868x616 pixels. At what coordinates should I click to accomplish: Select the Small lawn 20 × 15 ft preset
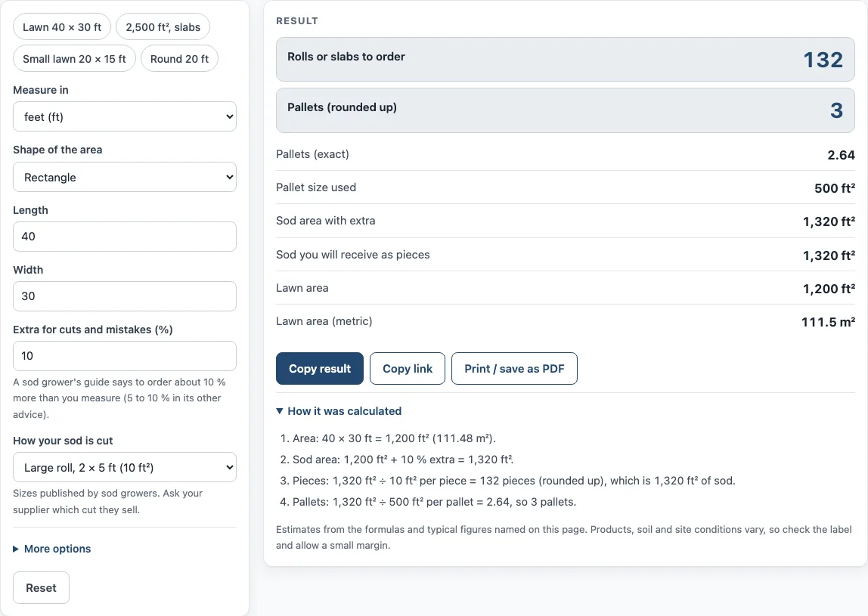(x=74, y=59)
